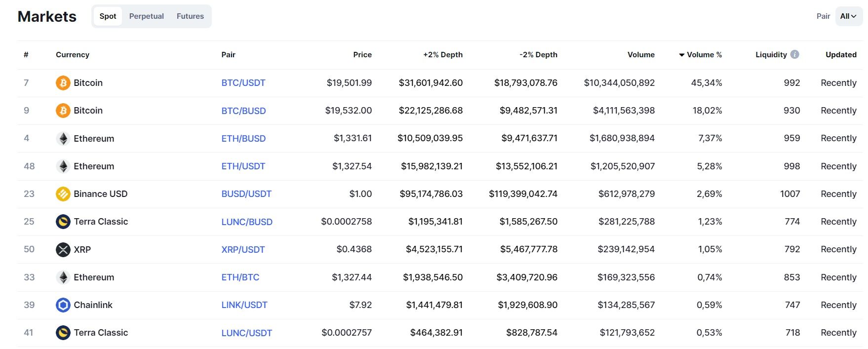Click the Terra Classic icon in the LUNC/BUSD row

pos(63,222)
